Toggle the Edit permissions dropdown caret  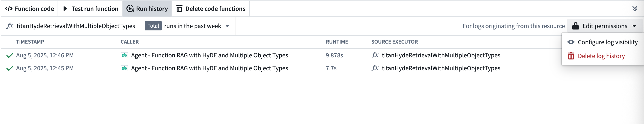tap(634, 26)
